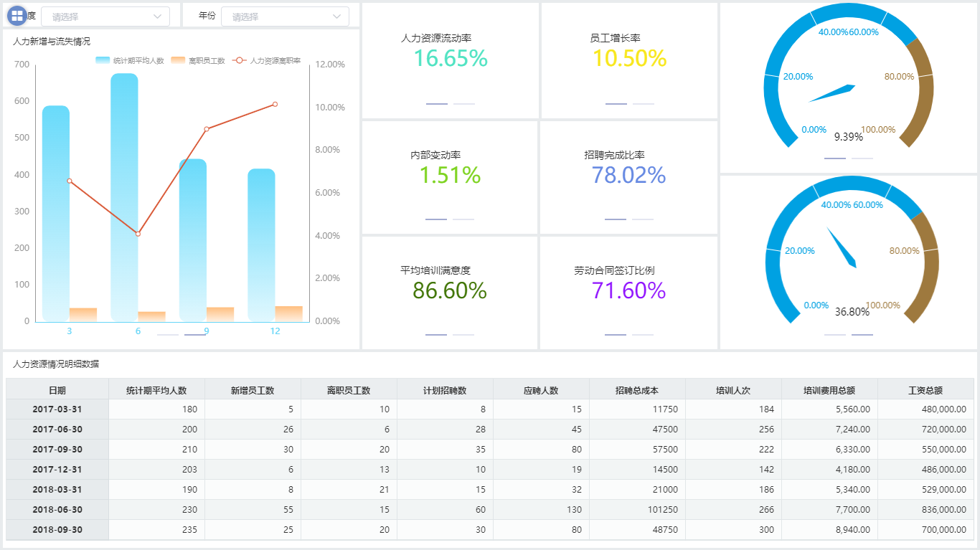Viewport: 980px width, 550px height.
Task: Click the blue bar above label 9
Action: [x=193, y=240]
